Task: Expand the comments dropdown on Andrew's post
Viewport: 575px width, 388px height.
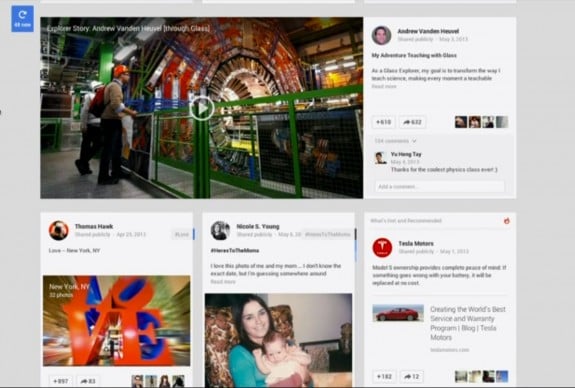Action: (x=395, y=141)
